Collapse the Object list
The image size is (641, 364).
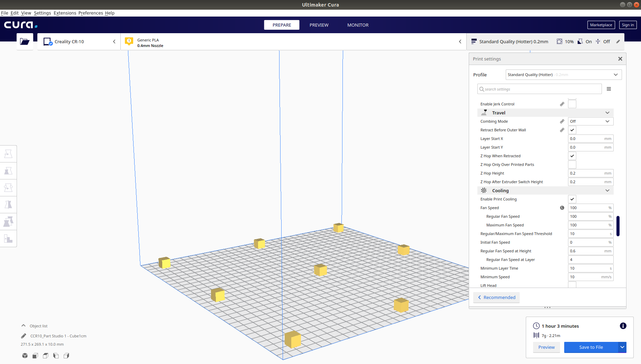tap(24, 326)
